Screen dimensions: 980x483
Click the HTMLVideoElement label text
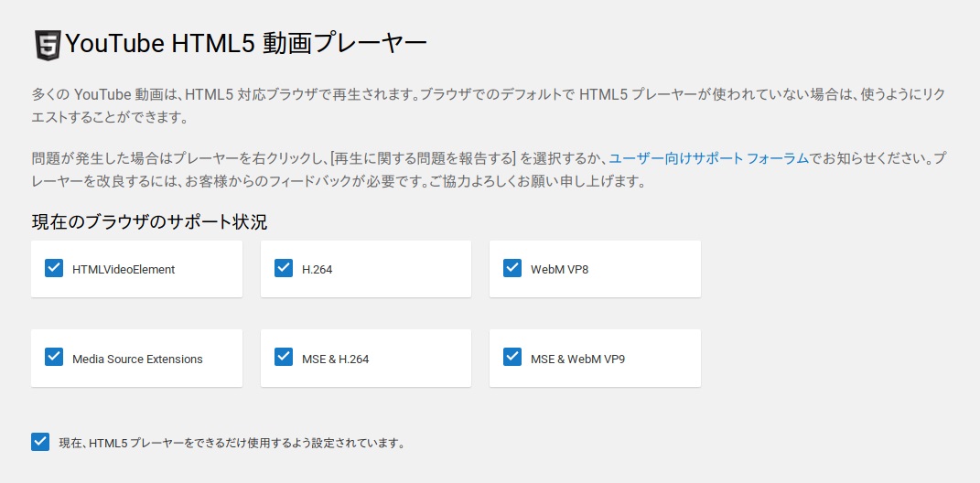[x=124, y=270]
